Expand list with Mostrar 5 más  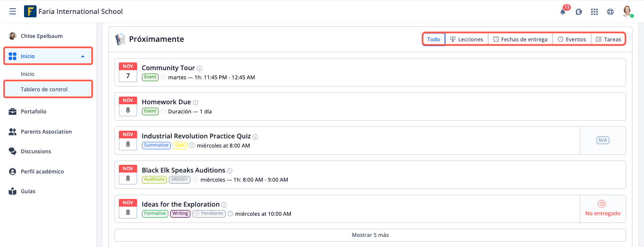pos(370,235)
